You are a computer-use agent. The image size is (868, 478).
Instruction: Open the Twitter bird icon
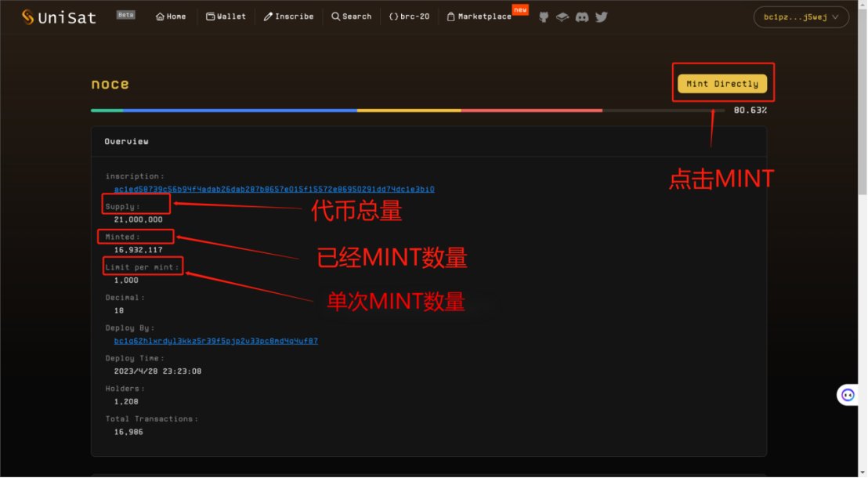point(601,16)
